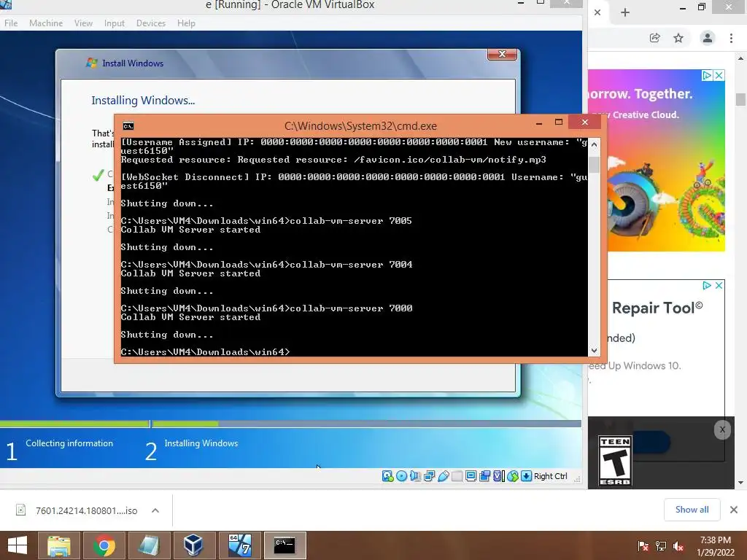Open the notepad-style app in the taskbar

(149, 545)
